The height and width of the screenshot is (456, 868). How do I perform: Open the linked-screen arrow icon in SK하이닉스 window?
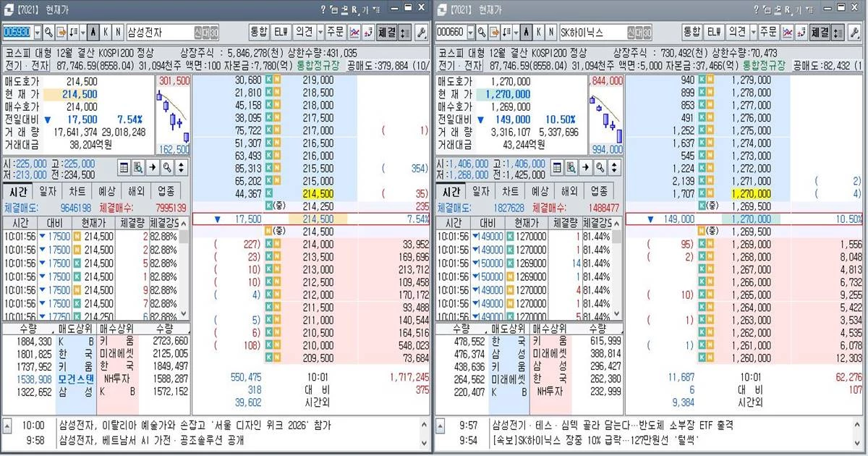pos(495,33)
